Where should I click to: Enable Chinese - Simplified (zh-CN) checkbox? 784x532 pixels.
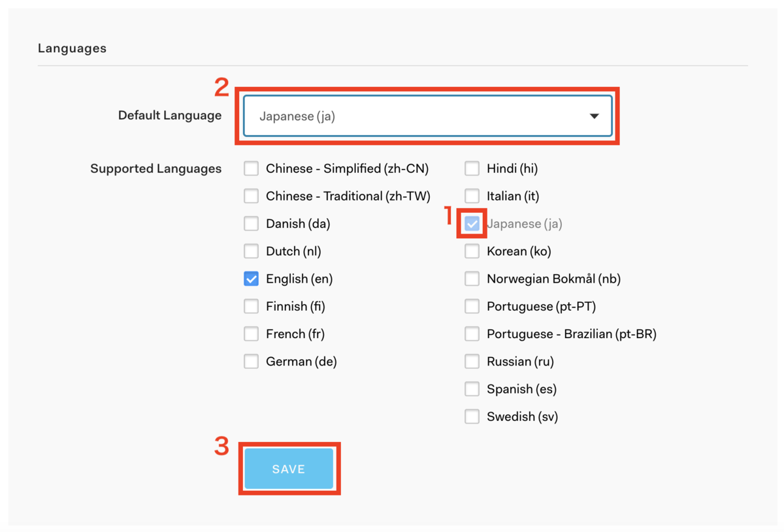(x=252, y=168)
